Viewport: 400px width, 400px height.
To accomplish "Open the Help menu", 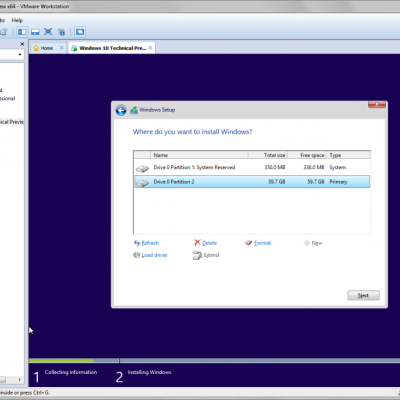I will (x=17, y=20).
